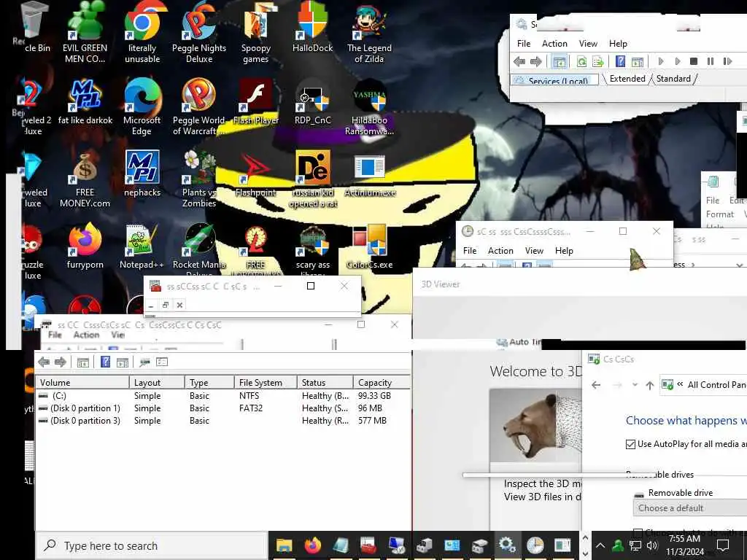Click the Volume column header
747x560 pixels.
82,382
